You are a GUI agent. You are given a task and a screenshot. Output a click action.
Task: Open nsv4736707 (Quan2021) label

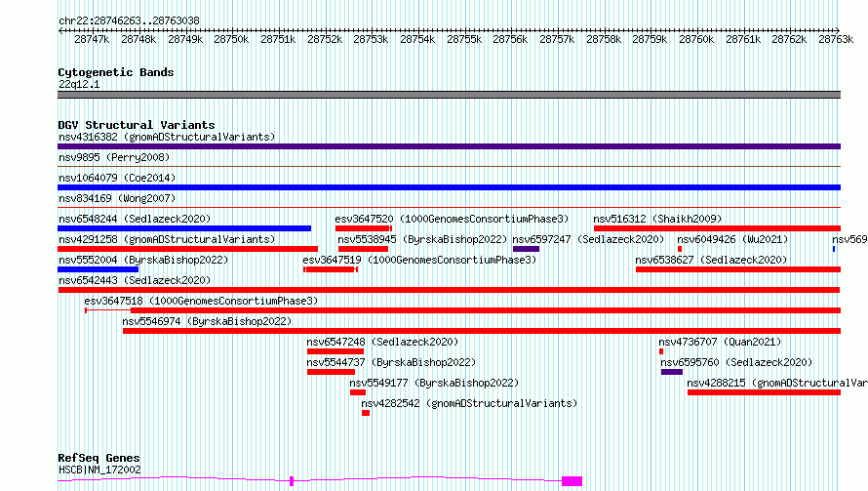pyautogui.click(x=720, y=342)
